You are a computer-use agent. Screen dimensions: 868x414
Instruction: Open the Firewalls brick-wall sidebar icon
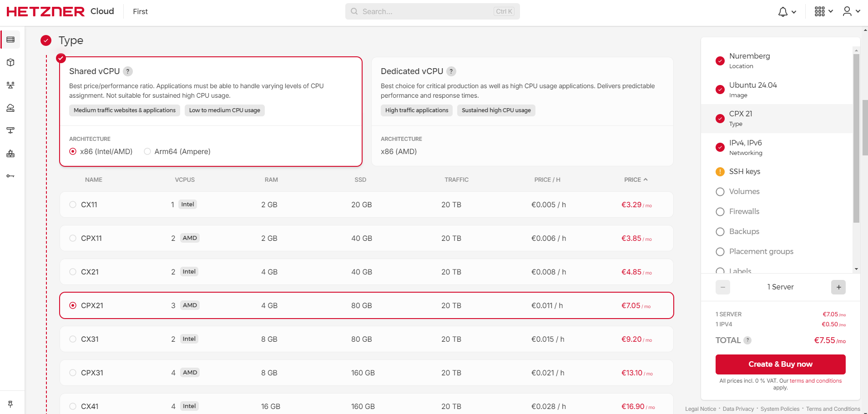pos(10,154)
